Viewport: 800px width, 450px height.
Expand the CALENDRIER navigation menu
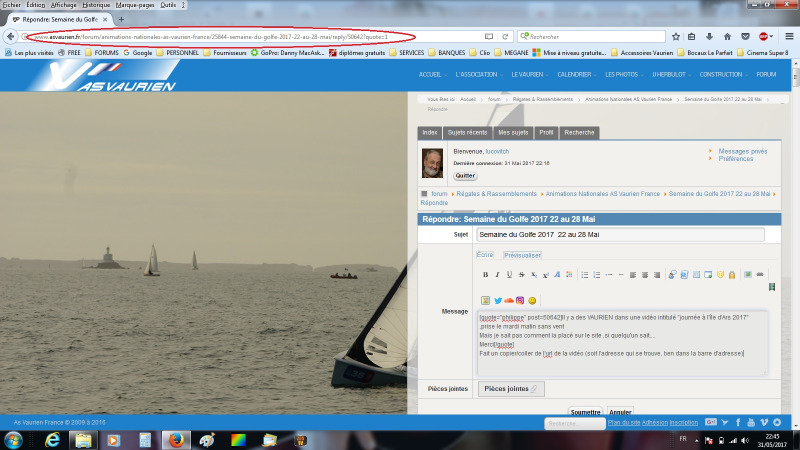coord(576,74)
